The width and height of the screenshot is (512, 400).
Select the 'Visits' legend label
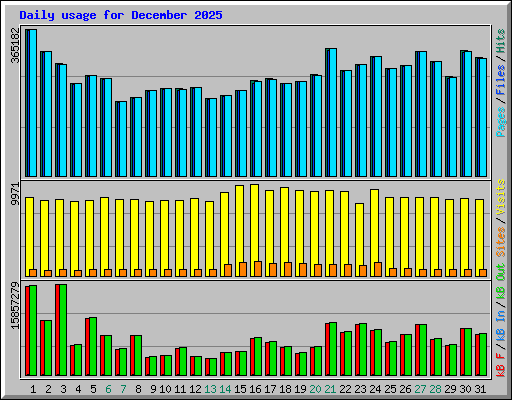pos(501,197)
